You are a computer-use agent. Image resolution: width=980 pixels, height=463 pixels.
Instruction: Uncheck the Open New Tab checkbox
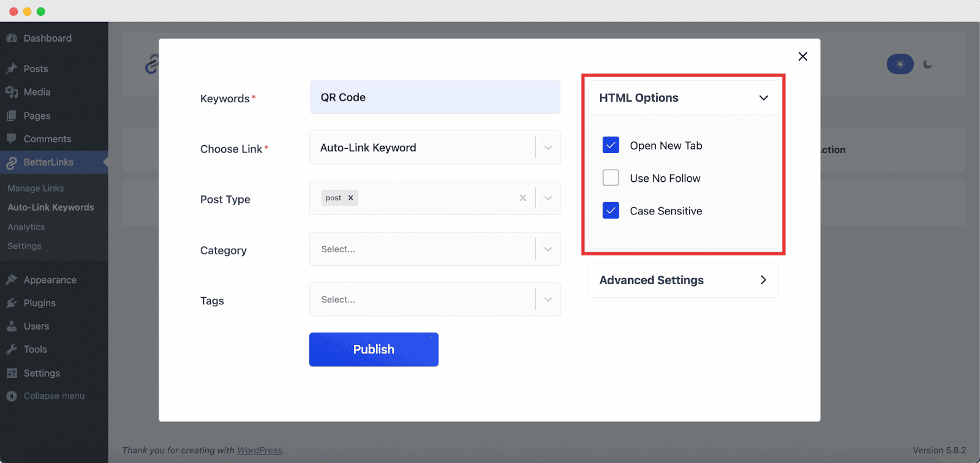point(611,145)
